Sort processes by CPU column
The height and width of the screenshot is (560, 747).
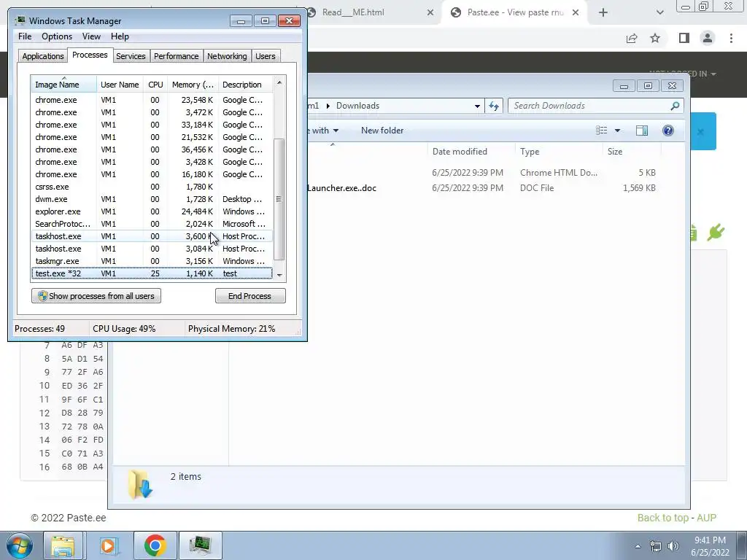click(155, 85)
